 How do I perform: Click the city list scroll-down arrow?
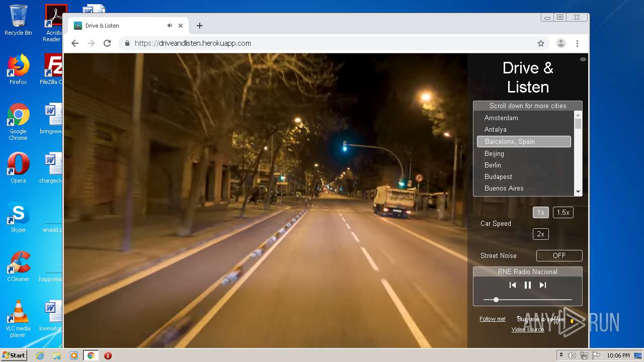click(x=578, y=192)
